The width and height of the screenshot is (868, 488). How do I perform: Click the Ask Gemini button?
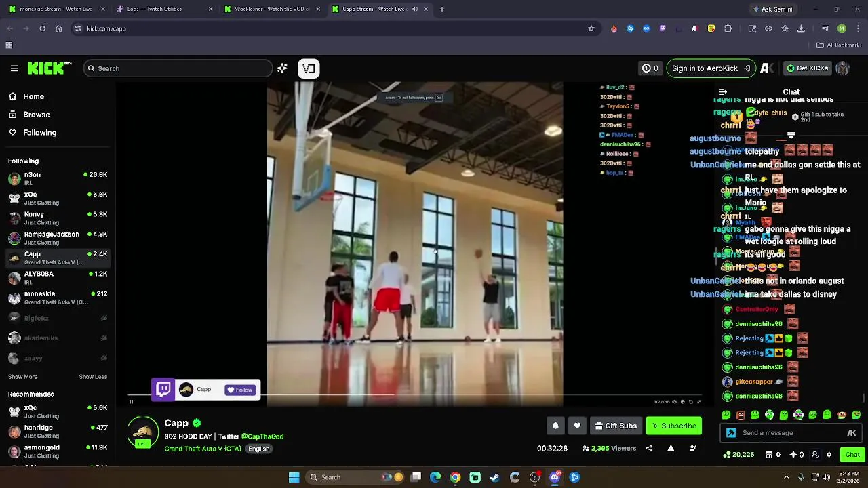[x=772, y=9]
